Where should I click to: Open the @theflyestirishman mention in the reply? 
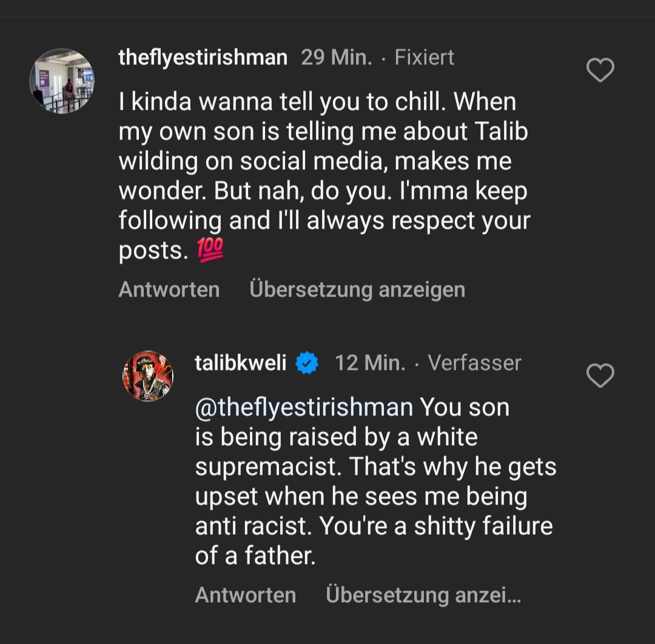(304, 407)
